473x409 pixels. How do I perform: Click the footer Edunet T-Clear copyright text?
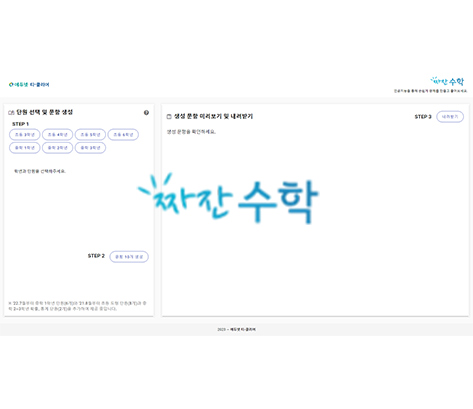pyautogui.click(x=236, y=329)
